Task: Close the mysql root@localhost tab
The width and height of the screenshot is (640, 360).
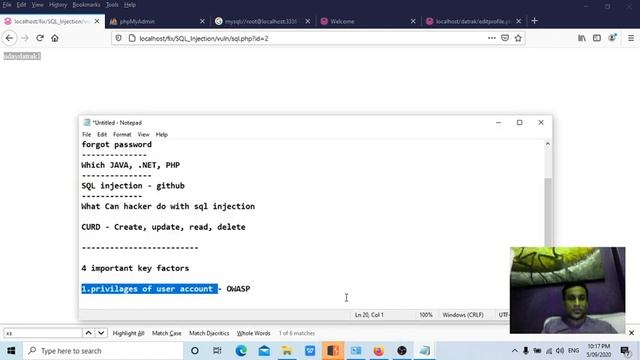Action: (x=307, y=21)
